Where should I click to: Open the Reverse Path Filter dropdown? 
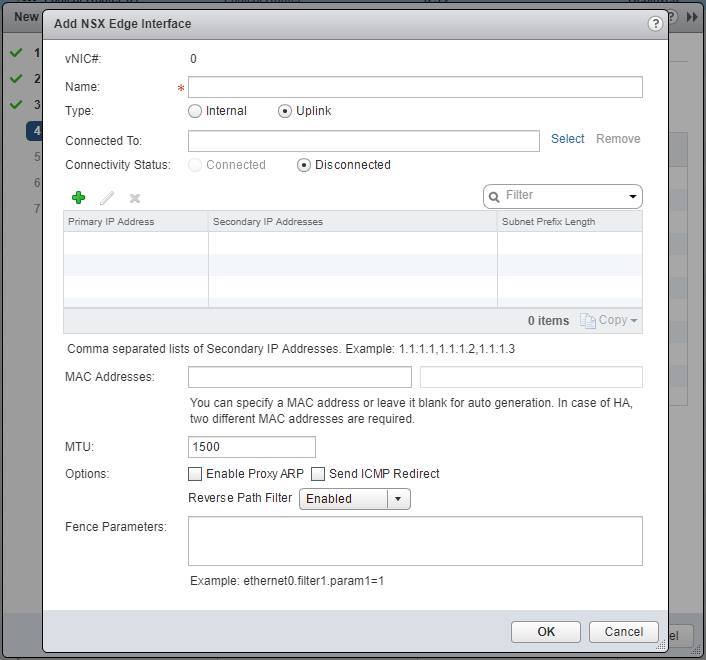[x=397, y=498]
